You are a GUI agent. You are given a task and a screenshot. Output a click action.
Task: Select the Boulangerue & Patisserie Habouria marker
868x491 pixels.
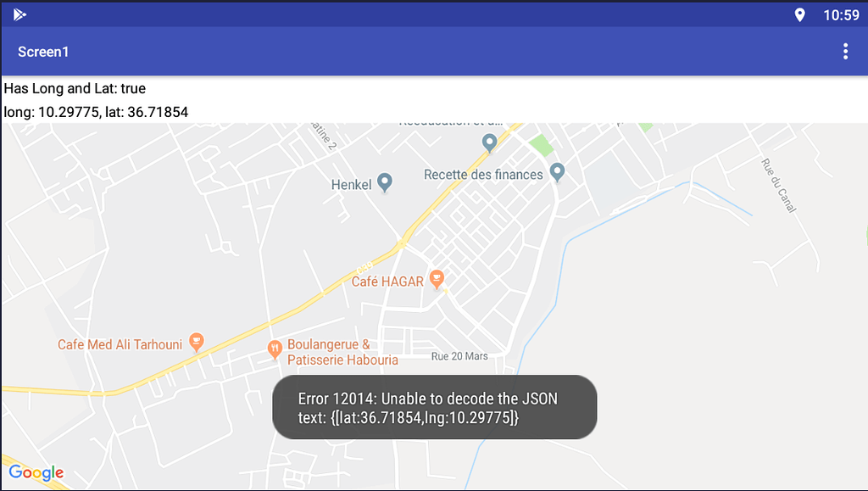coord(275,349)
